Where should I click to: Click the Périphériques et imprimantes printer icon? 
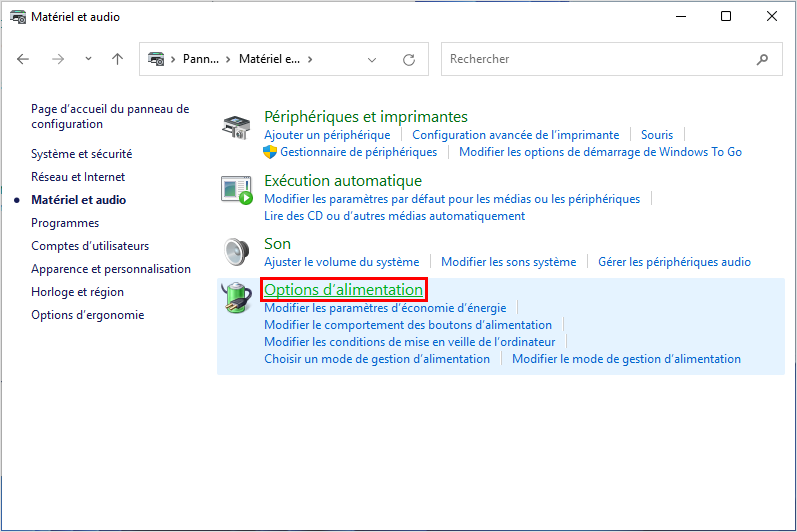[x=236, y=127]
